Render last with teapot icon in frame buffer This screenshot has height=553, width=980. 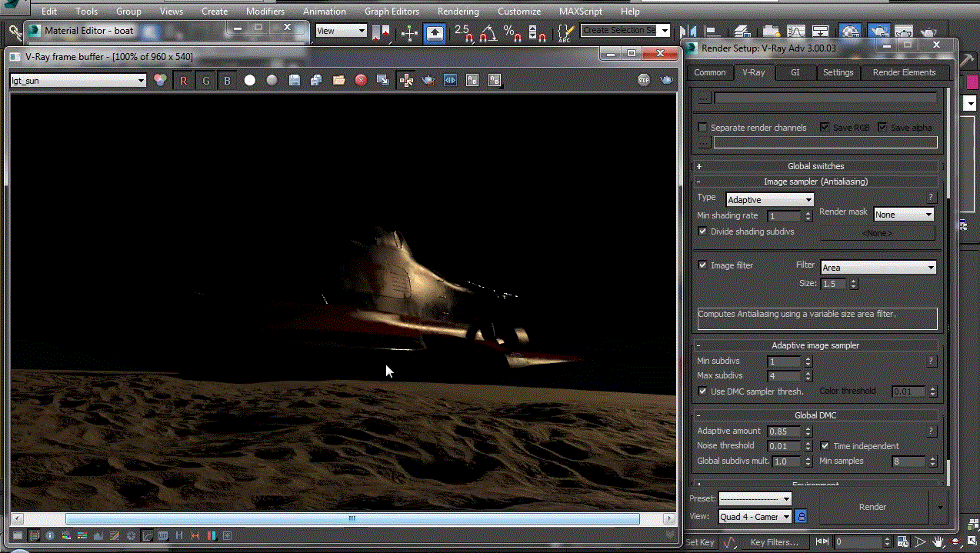tap(666, 80)
